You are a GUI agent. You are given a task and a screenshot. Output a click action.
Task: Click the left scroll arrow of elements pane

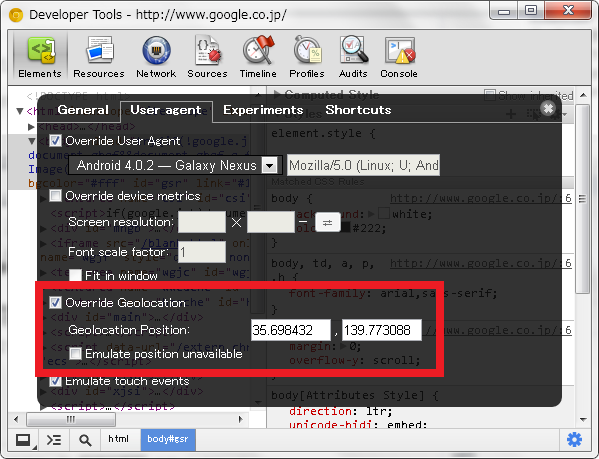pyautogui.click(x=16, y=419)
